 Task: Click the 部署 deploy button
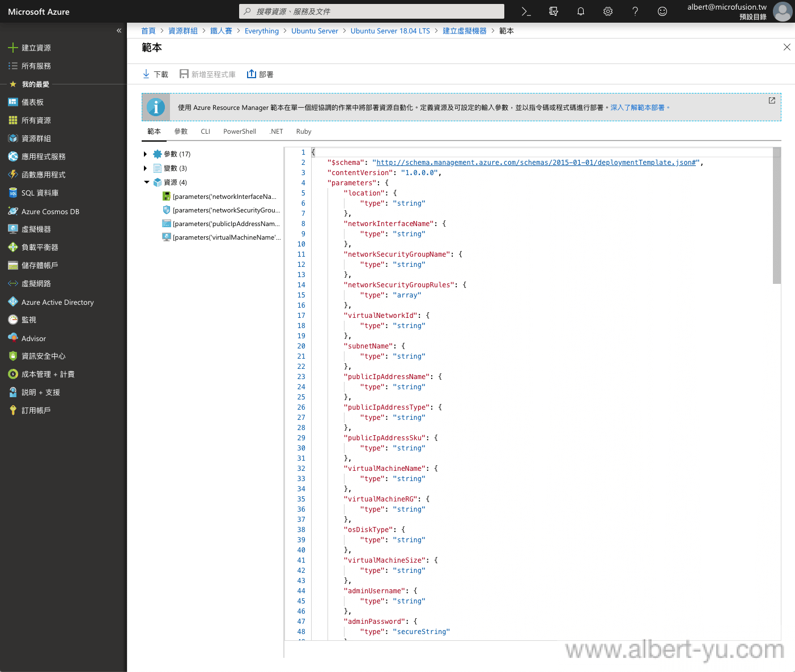[260, 74]
